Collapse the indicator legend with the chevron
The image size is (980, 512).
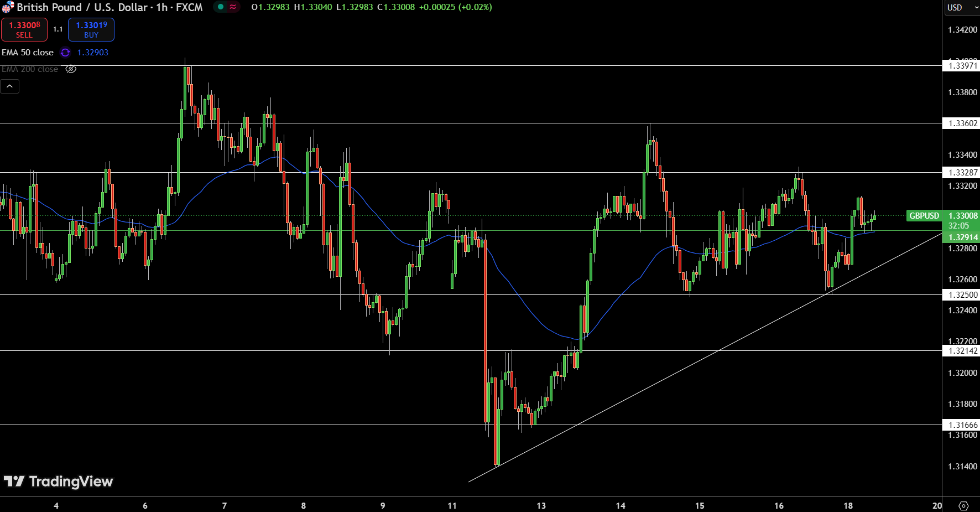click(x=10, y=86)
